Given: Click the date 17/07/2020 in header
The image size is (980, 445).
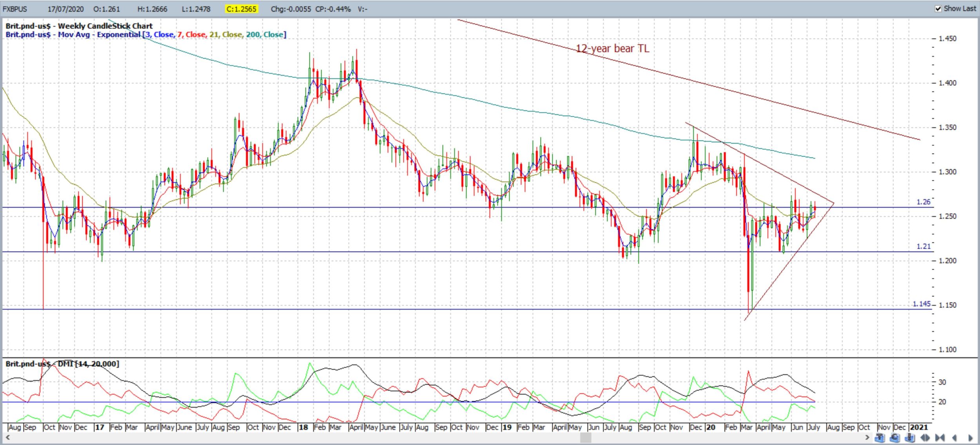Looking at the screenshot, I should click(x=65, y=9).
